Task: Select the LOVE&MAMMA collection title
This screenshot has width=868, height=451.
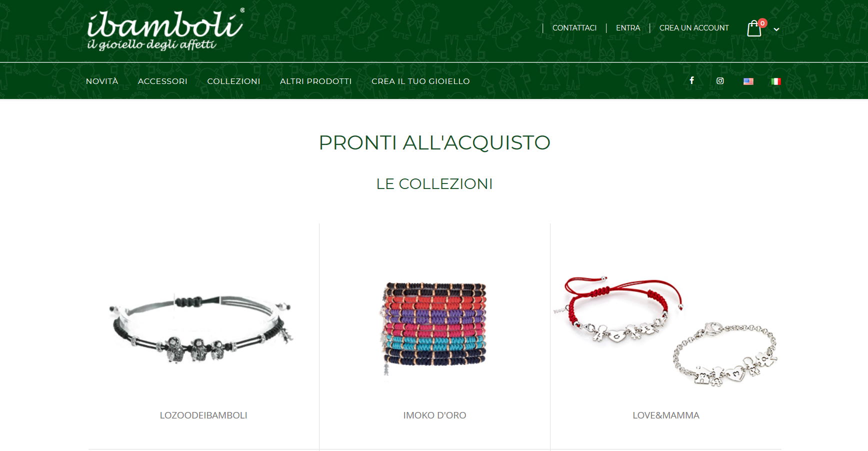Action: pyautogui.click(x=666, y=415)
